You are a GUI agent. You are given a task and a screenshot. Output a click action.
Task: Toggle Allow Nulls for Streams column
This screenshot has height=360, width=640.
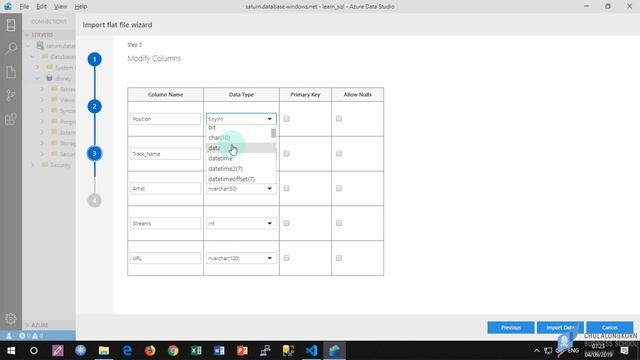pyautogui.click(x=339, y=223)
